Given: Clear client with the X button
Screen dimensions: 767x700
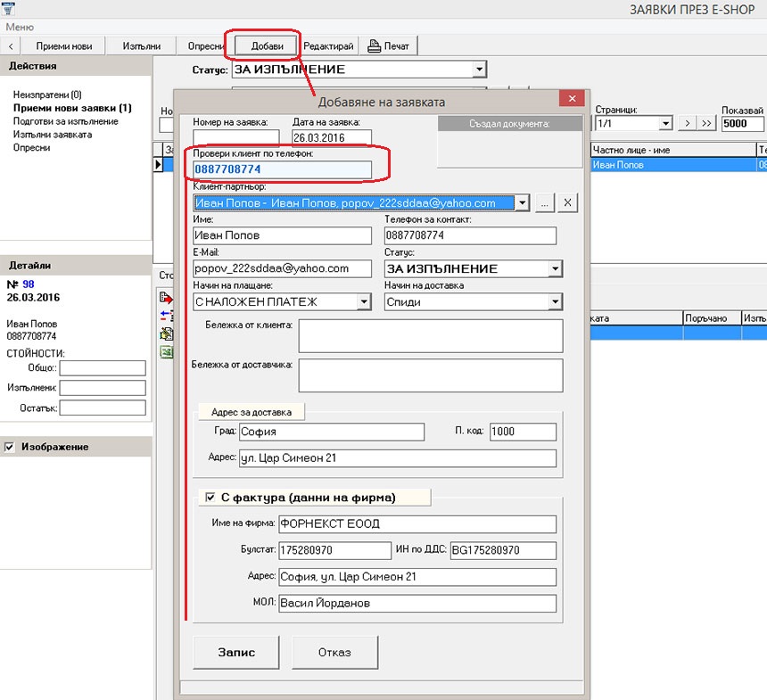Looking at the screenshot, I should [567, 202].
